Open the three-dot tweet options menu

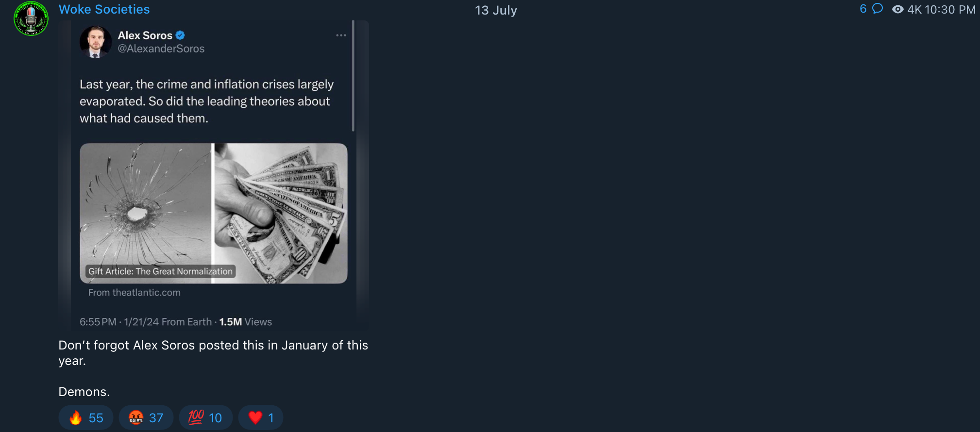tap(341, 35)
